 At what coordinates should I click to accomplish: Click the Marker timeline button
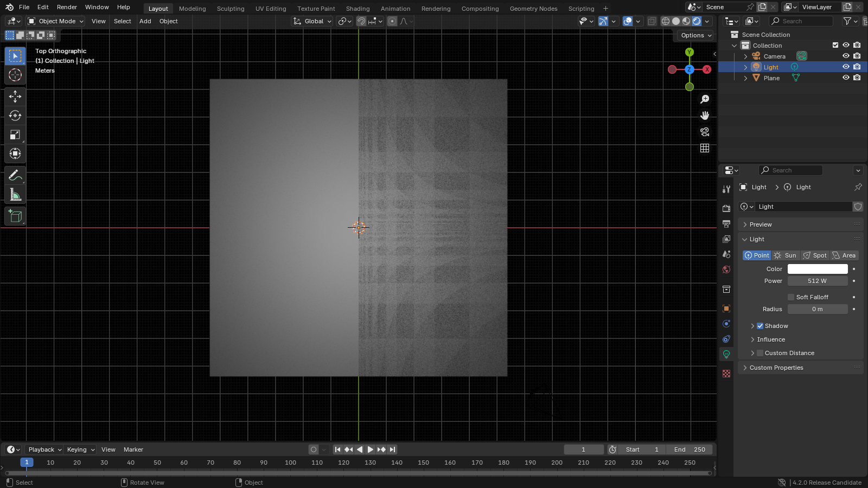[133, 450]
